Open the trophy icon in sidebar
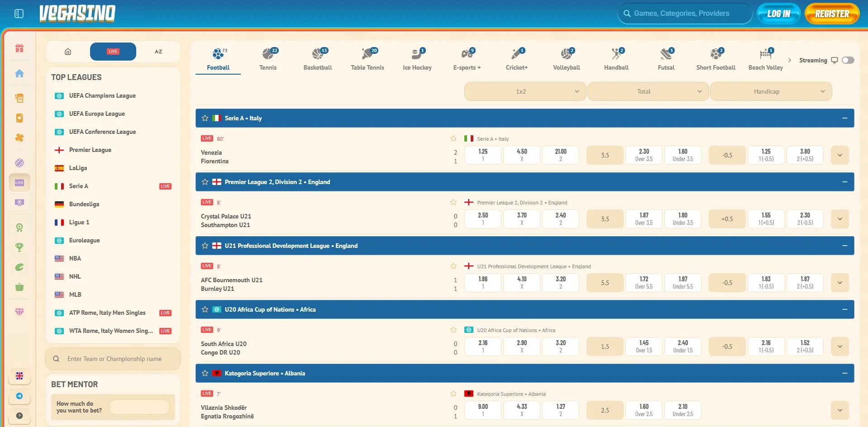This screenshot has height=427, width=868. pyautogui.click(x=19, y=247)
